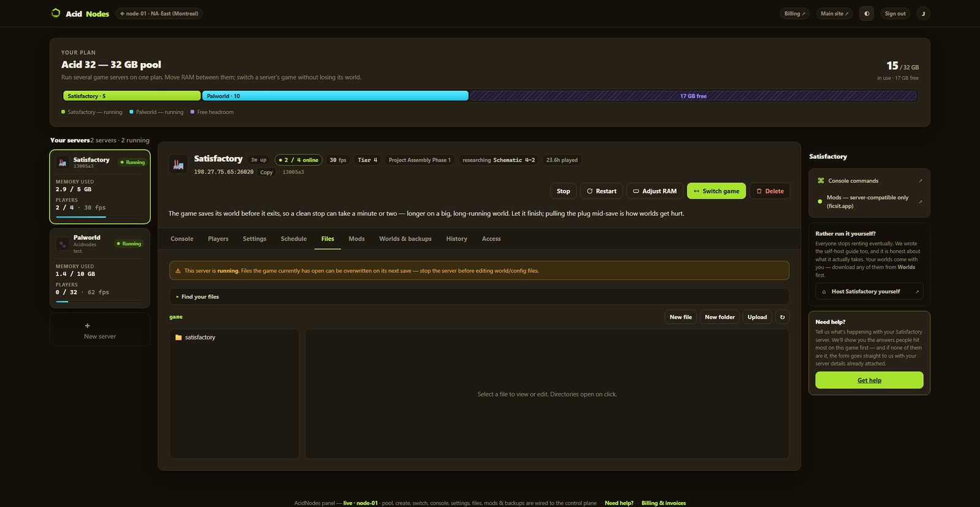This screenshot has width=980, height=507.
Task: Switch to the Players tab
Action: 218,239
